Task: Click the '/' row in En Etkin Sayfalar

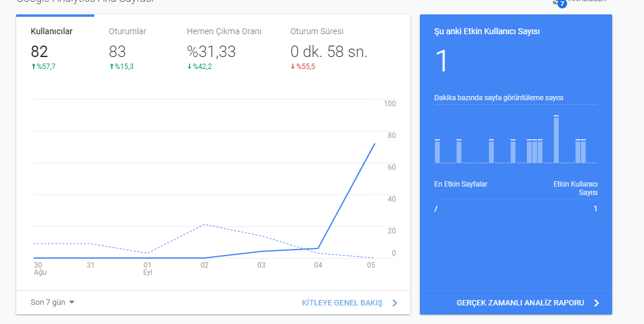Action: (x=516, y=209)
